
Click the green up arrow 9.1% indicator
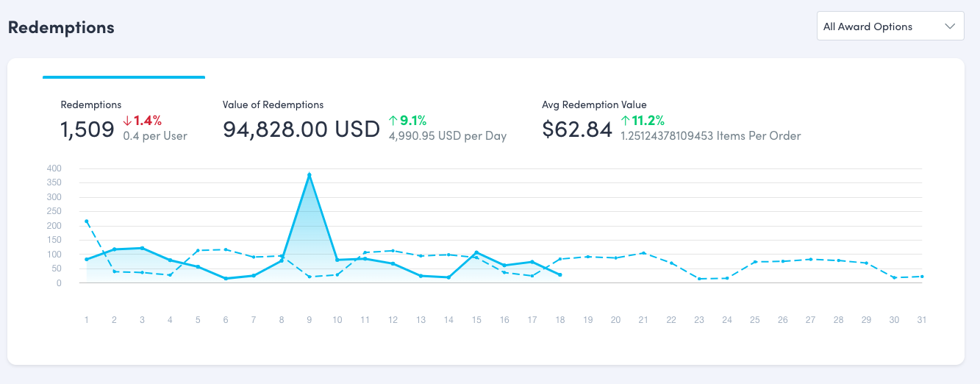(407, 121)
